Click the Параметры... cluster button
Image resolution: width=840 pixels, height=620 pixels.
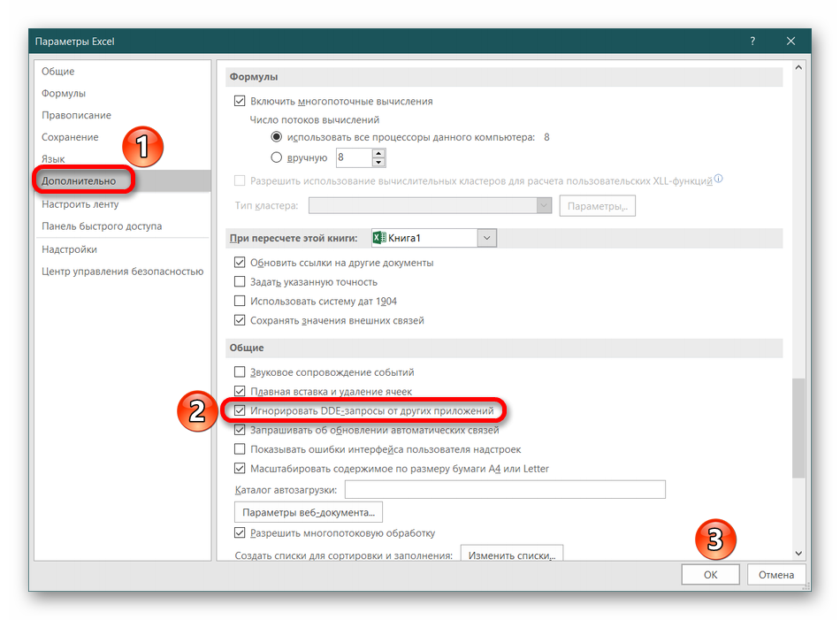598,206
